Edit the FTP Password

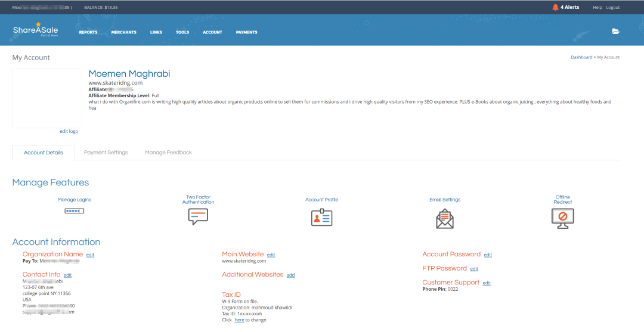point(474,269)
